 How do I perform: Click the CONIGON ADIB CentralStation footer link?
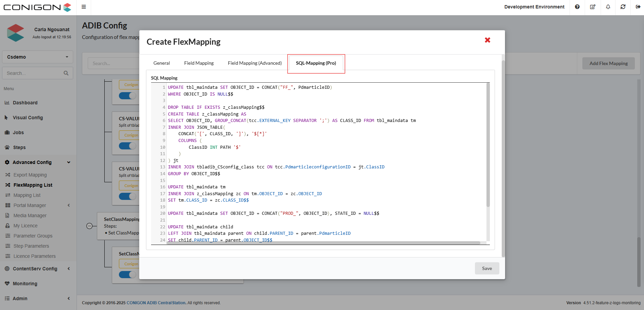point(156,303)
